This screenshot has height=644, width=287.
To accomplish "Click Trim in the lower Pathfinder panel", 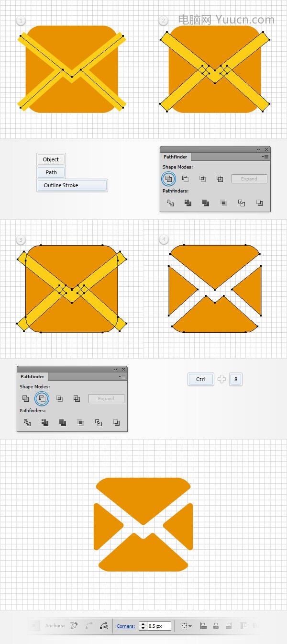I will [45, 422].
